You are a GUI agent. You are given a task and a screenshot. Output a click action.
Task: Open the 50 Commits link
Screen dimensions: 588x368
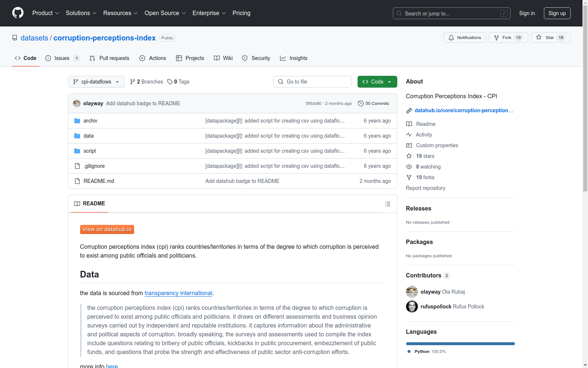point(373,103)
